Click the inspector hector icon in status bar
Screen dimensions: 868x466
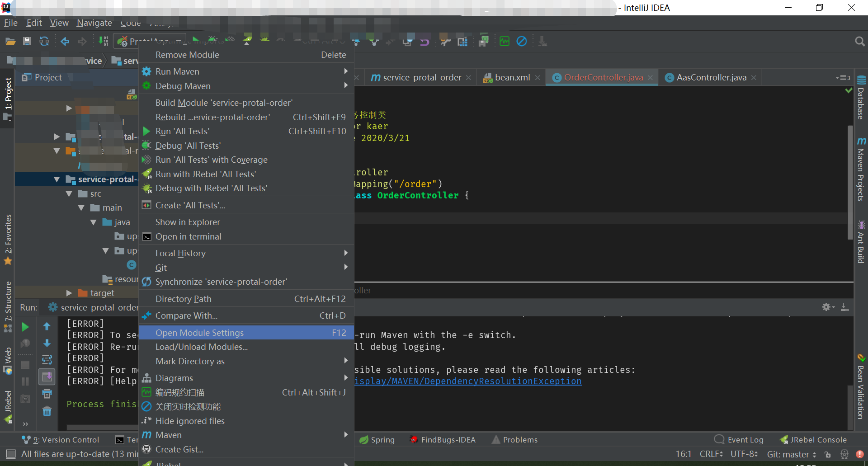click(x=844, y=454)
